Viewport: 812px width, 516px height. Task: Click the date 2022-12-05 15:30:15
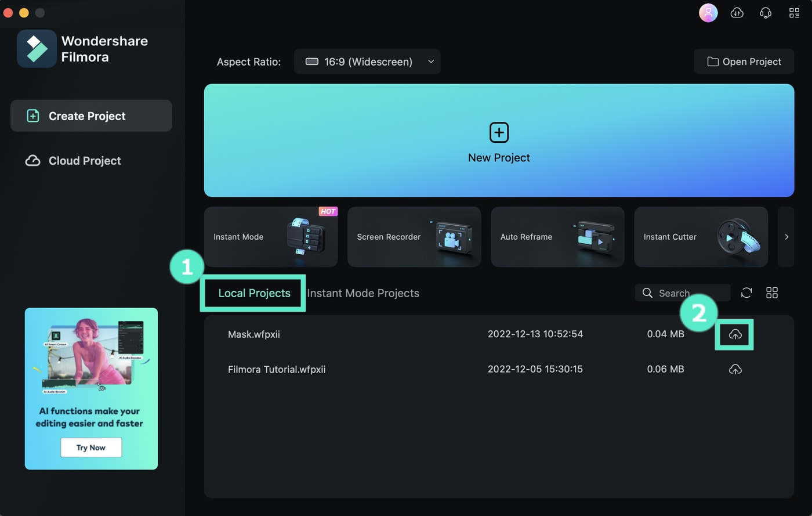[x=535, y=369]
